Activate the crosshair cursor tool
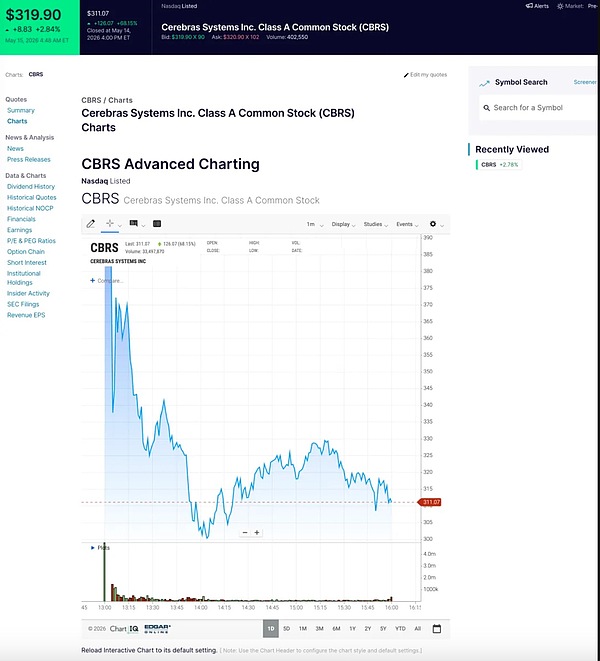The height and width of the screenshot is (661, 600). 110,223
